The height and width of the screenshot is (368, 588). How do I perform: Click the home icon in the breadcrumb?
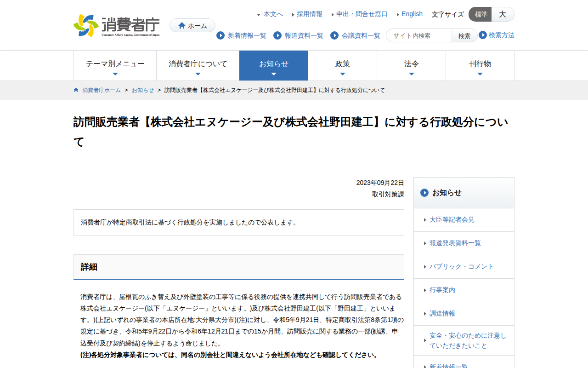76,90
